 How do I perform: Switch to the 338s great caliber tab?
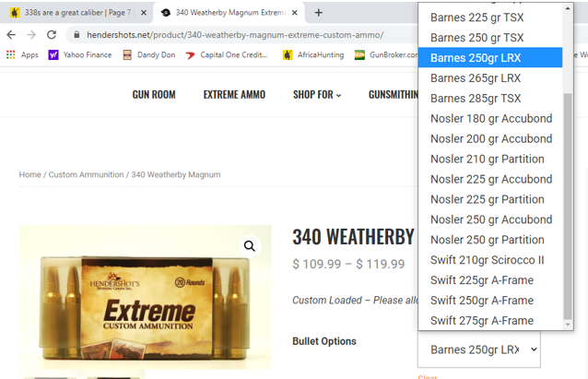tap(74, 12)
